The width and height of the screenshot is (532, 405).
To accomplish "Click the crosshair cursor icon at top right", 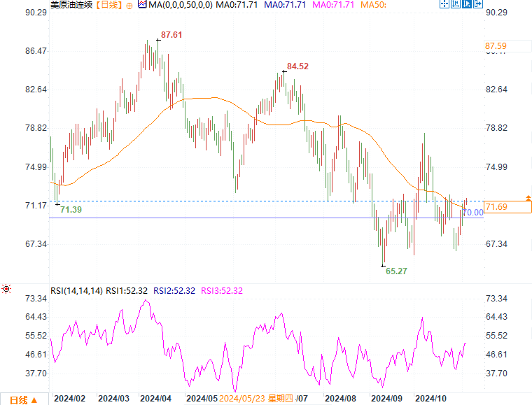I will tap(444, 3).
